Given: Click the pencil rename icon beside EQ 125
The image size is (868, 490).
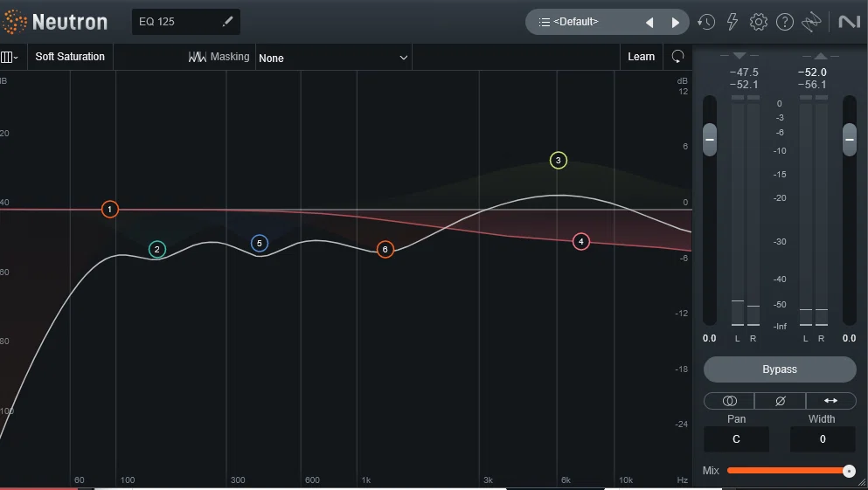Looking at the screenshot, I should click(x=227, y=22).
